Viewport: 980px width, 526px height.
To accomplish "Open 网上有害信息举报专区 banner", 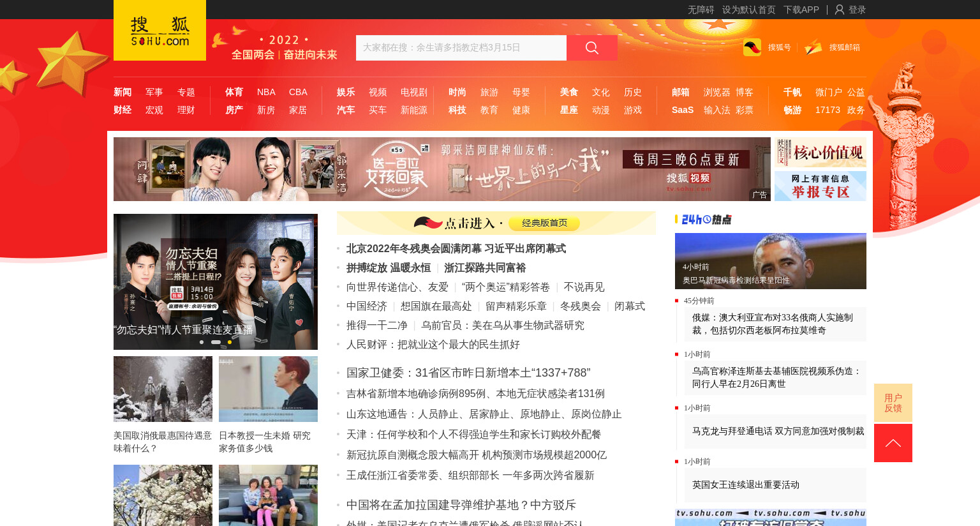I will click(820, 186).
